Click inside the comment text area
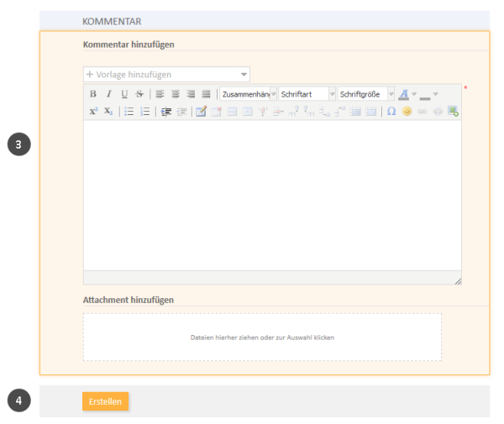This screenshot has width=504, height=424. click(x=271, y=195)
